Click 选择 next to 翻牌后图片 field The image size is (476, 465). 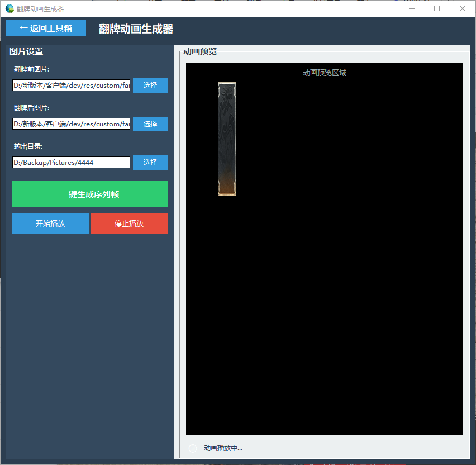[x=150, y=124]
